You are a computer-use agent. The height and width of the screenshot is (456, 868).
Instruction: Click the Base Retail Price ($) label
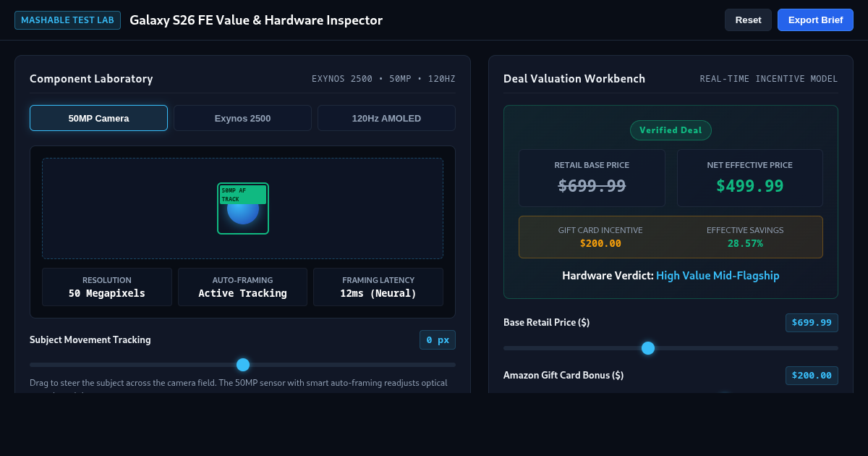tap(547, 322)
